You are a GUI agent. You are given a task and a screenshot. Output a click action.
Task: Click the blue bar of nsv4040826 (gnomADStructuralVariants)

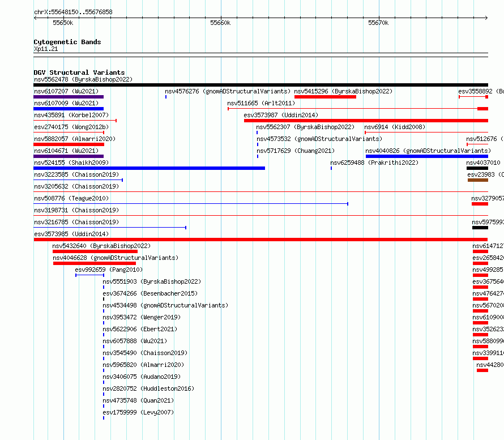pyautogui.click(x=427, y=156)
